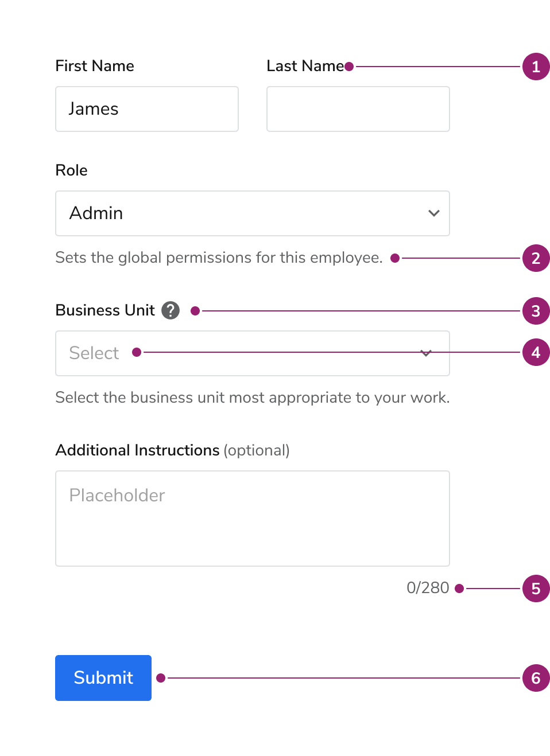Screen dimensions: 550x756
Task: Click the Additional Instructions (optional) label
Action: click(172, 450)
